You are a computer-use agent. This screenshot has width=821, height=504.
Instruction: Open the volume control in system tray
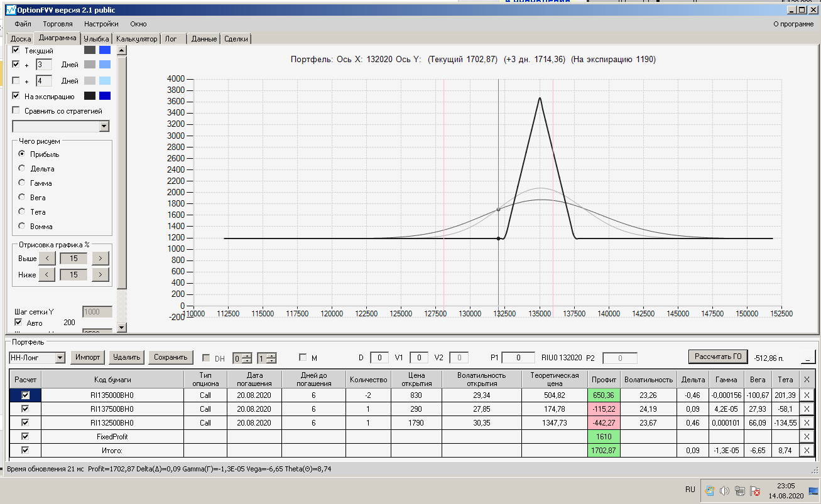(724, 490)
